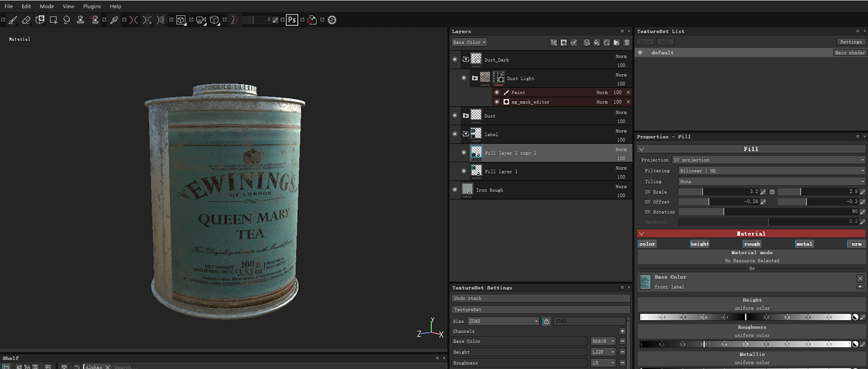Remove the Base Color channel
Image resolution: width=868 pixels, height=369 pixels.
[622, 341]
